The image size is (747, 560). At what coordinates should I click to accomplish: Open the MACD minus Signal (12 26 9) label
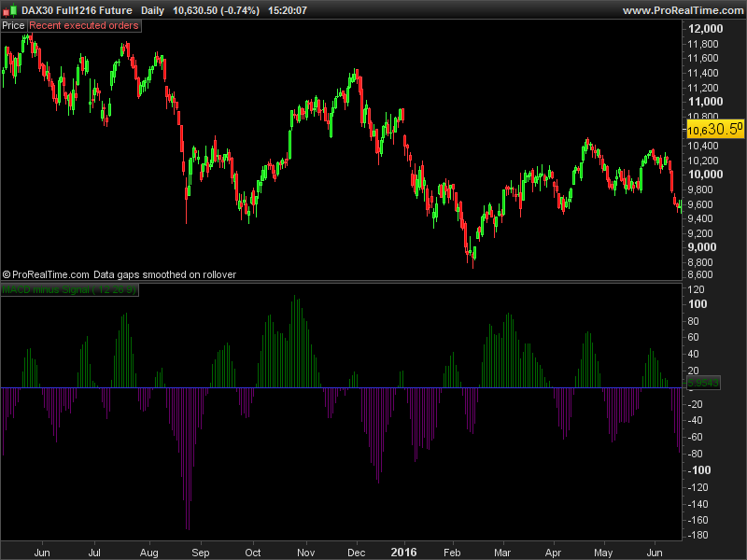69,289
